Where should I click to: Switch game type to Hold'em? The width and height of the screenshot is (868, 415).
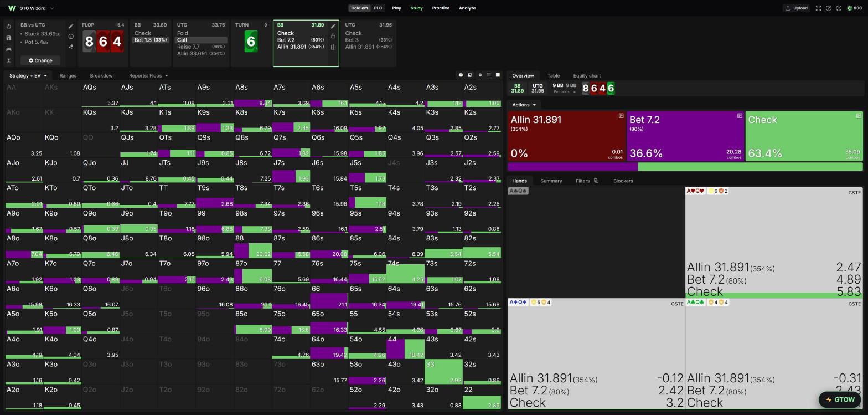tap(359, 8)
